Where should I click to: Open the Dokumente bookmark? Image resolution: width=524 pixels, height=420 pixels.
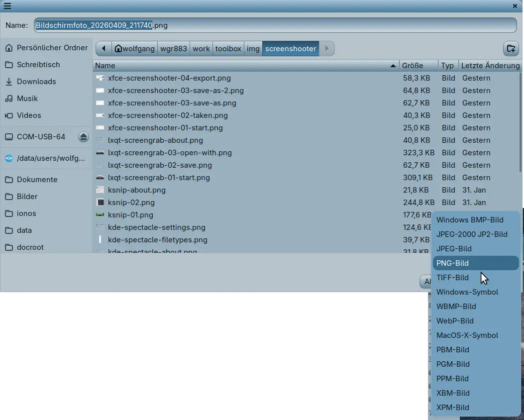click(46, 180)
